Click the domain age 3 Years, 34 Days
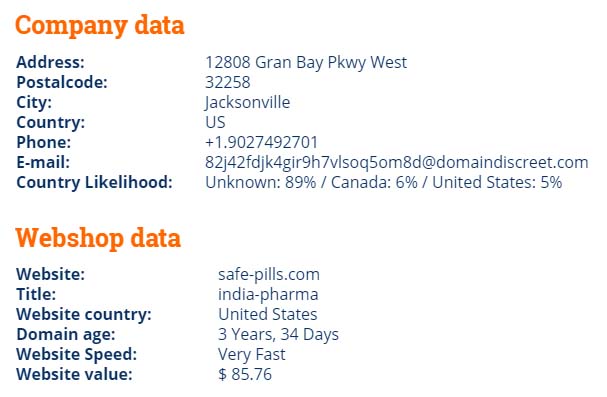 [x=278, y=335]
